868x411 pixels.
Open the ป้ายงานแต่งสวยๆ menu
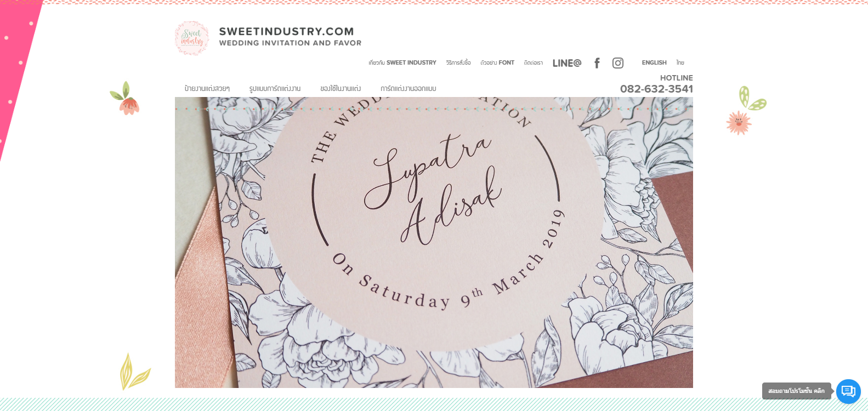[x=207, y=88]
